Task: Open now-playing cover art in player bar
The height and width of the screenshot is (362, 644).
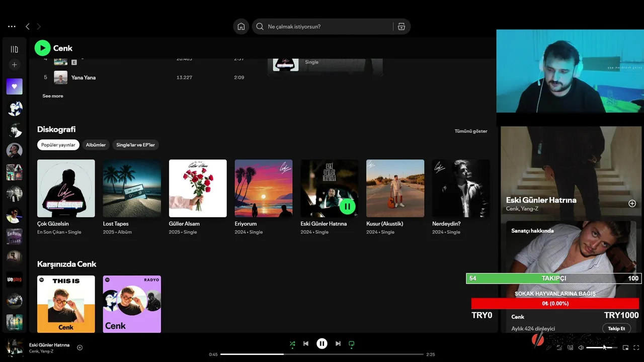Action: tap(14, 347)
